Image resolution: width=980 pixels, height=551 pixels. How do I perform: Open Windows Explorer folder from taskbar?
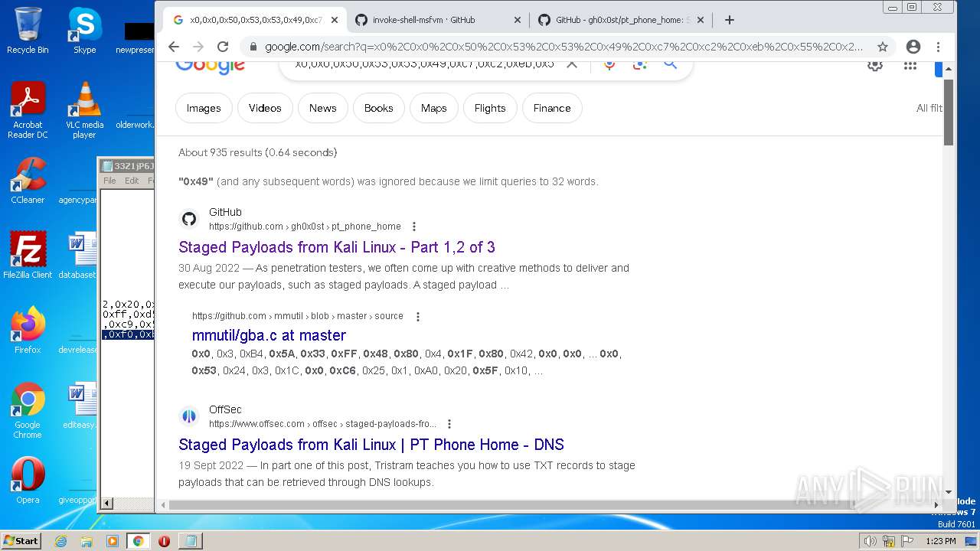point(87,541)
